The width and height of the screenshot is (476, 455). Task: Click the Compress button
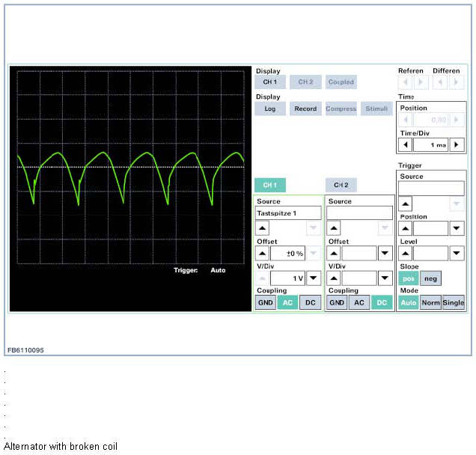(341, 109)
